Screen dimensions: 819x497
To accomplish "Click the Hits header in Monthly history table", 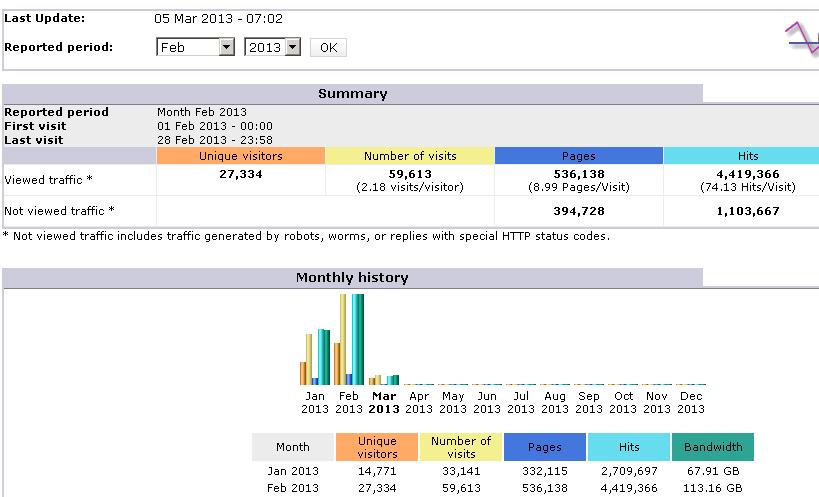I will pos(629,447).
